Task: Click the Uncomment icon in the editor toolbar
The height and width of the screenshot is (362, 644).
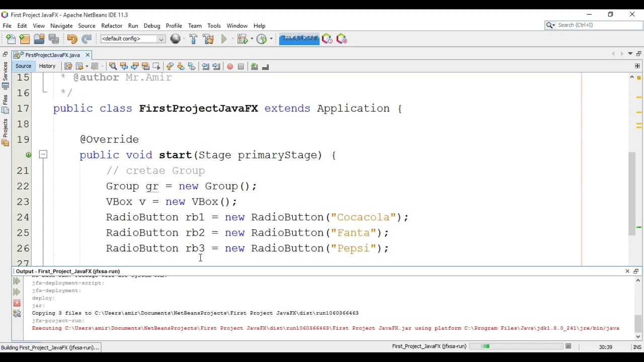Action: [266, 66]
